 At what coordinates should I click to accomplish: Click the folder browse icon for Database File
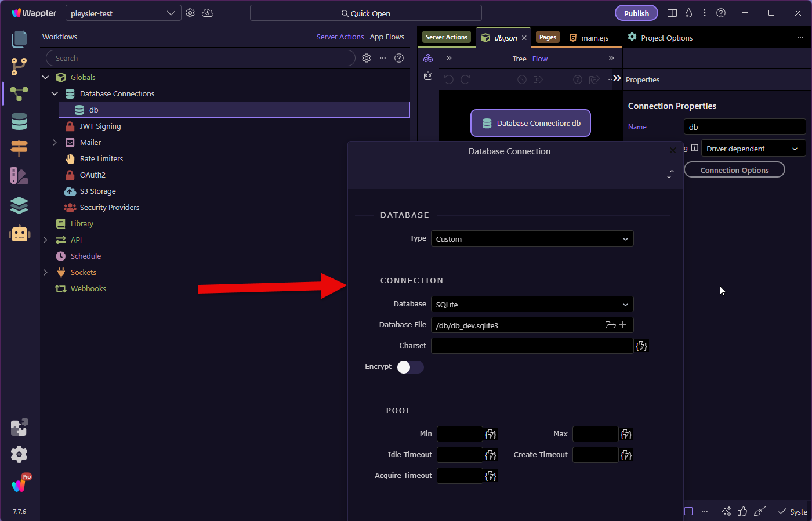click(x=610, y=325)
